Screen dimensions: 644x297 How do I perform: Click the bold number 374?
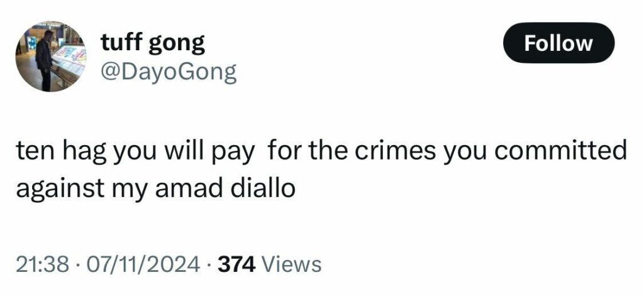coord(237,264)
